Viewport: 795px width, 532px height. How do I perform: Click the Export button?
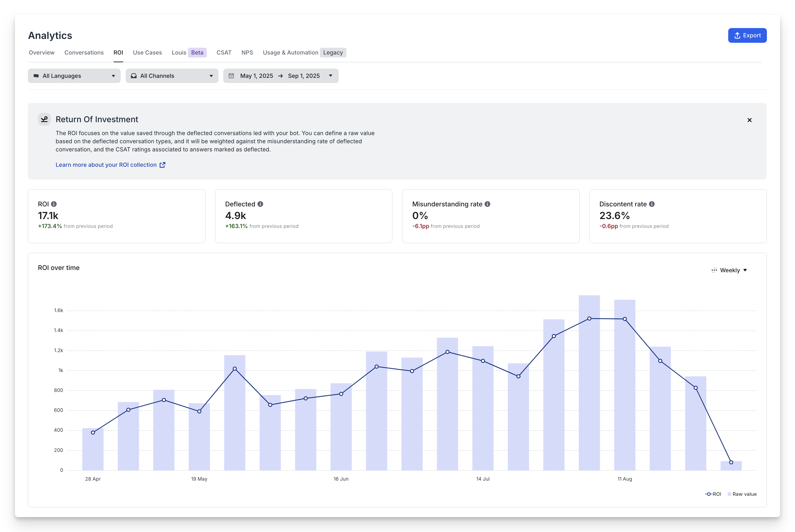[747, 35]
